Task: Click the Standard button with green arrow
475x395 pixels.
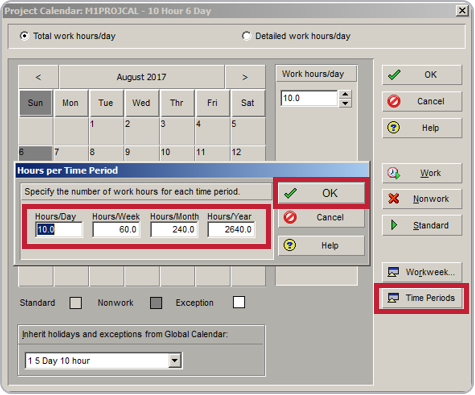Action: pos(422,225)
